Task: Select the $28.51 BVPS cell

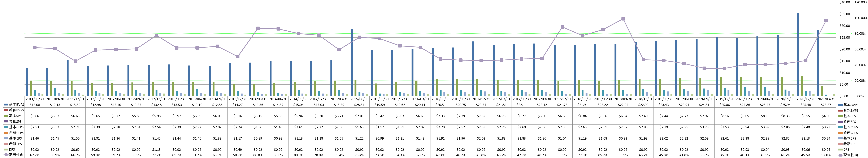Action: click(360, 105)
